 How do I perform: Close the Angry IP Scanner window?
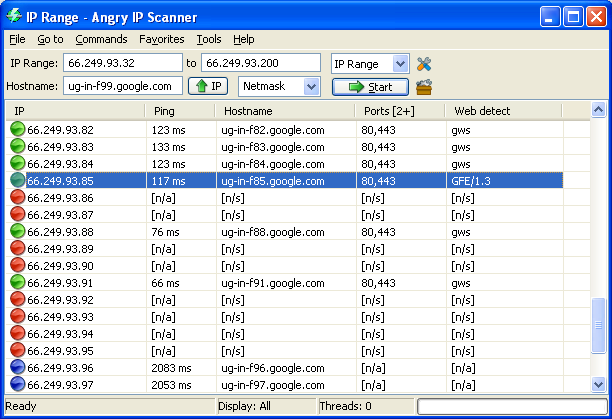click(596, 17)
